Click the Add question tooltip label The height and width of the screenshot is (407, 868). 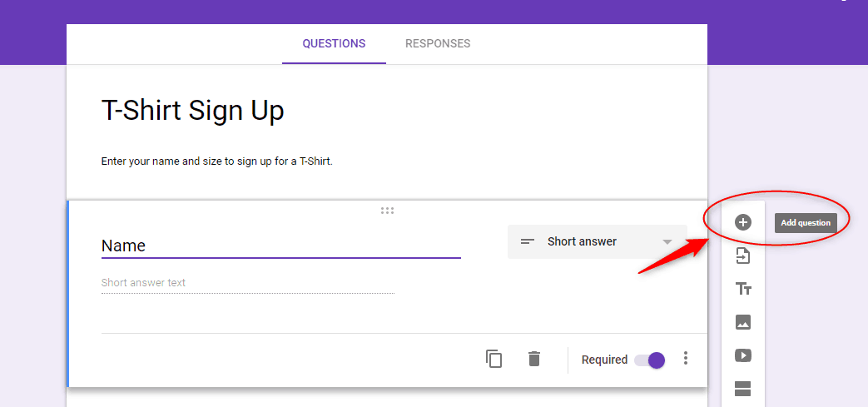pyautogui.click(x=806, y=222)
